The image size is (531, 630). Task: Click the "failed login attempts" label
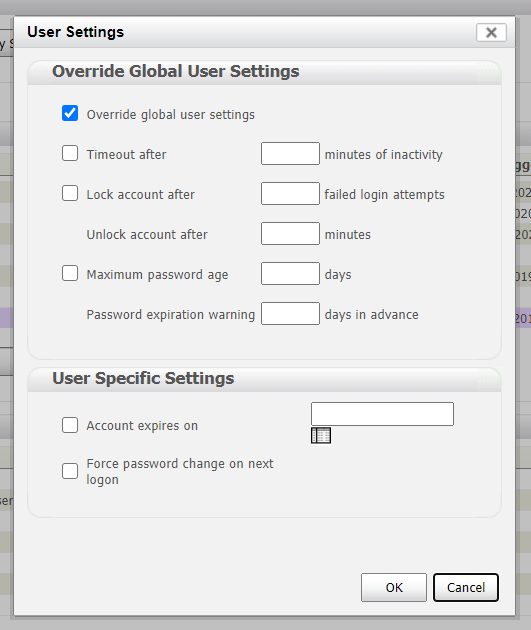(384, 195)
